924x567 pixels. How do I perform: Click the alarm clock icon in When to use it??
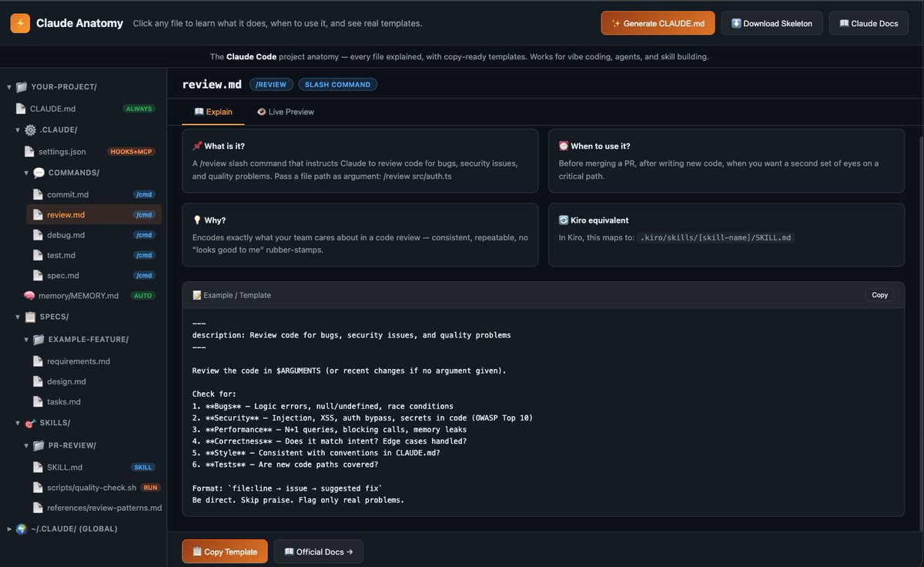pos(564,146)
